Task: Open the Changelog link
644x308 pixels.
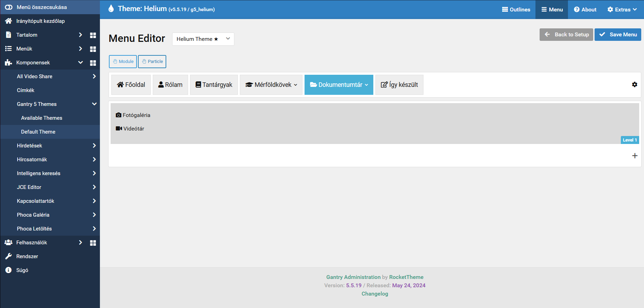Action: pyautogui.click(x=375, y=293)
